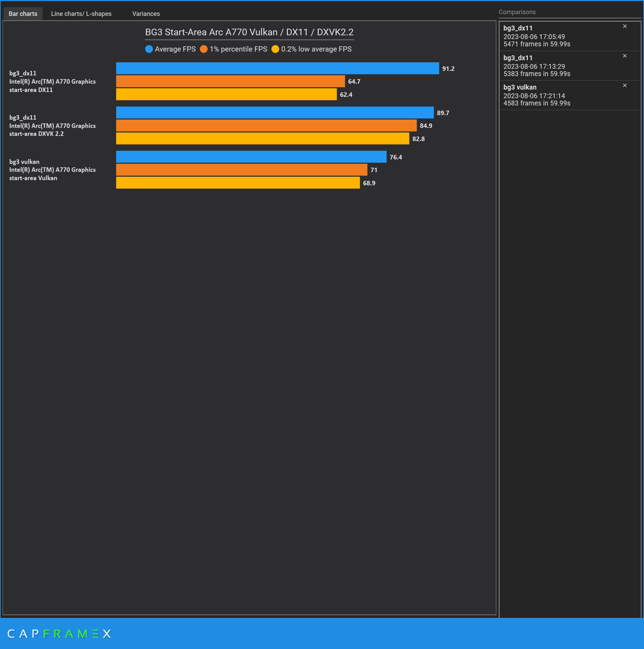Remove the bg3_dx11 17:13:29 comparison entry
The height and width of the screenshot is (649, 644).
click(x=625, y=56)
